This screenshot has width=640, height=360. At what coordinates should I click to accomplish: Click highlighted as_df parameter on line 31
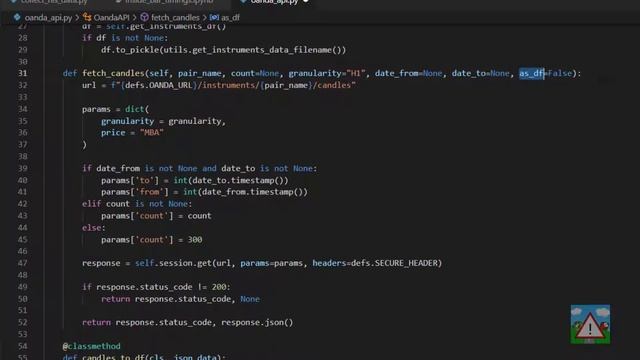[x=531, y=73]
